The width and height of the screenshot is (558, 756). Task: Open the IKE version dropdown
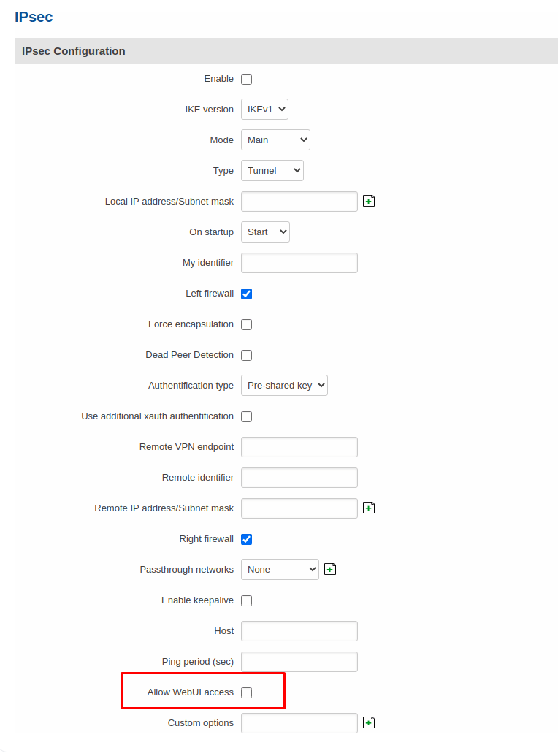tap(265, 110)
